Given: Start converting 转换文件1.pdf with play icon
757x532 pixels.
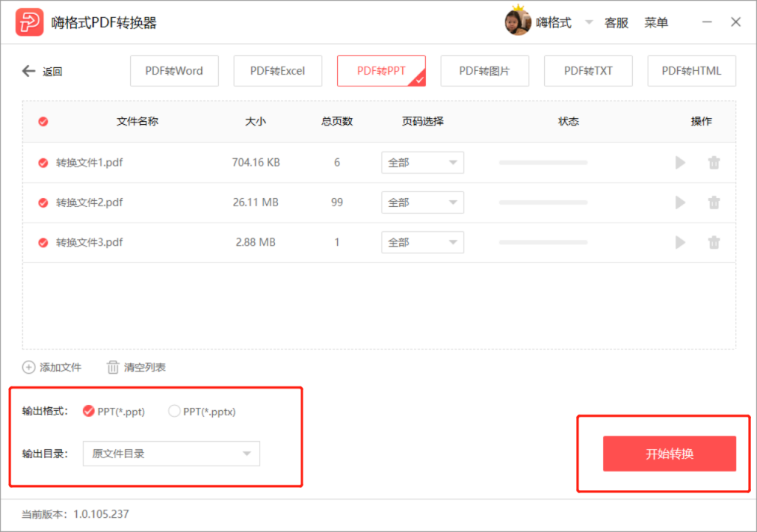Looking at the screenshot, I should click(680, 163).
